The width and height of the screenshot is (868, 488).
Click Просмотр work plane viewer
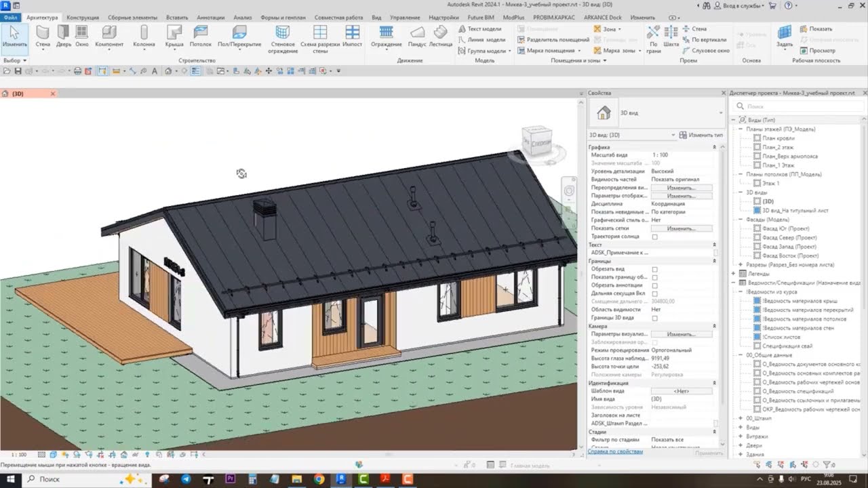tap(817, 51)
